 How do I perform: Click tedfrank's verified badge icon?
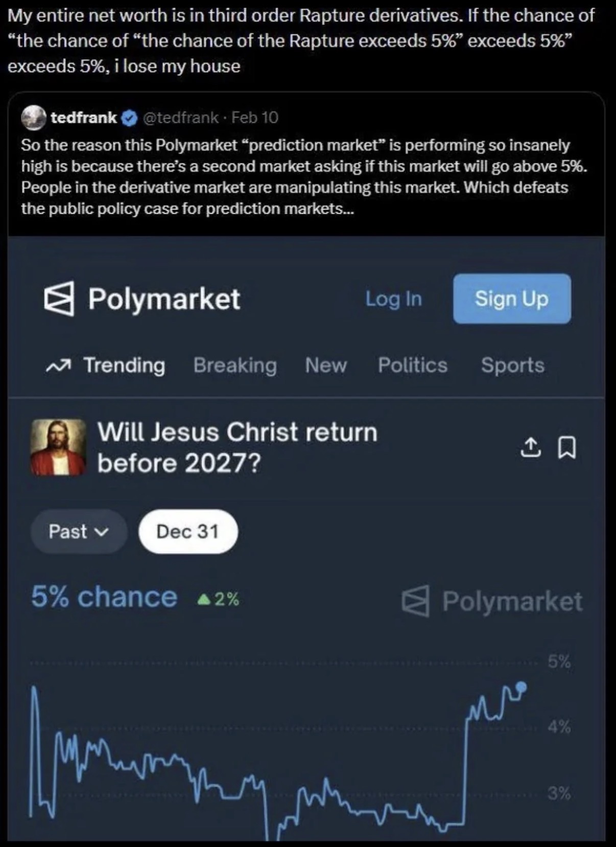click(x=130, y=118)
